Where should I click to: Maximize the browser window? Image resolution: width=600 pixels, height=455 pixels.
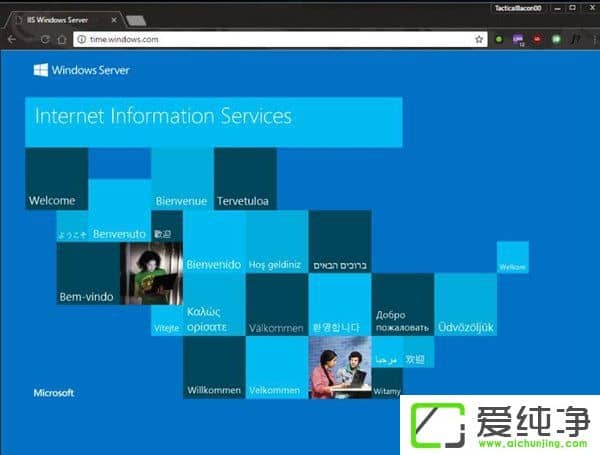click(572, 8)
